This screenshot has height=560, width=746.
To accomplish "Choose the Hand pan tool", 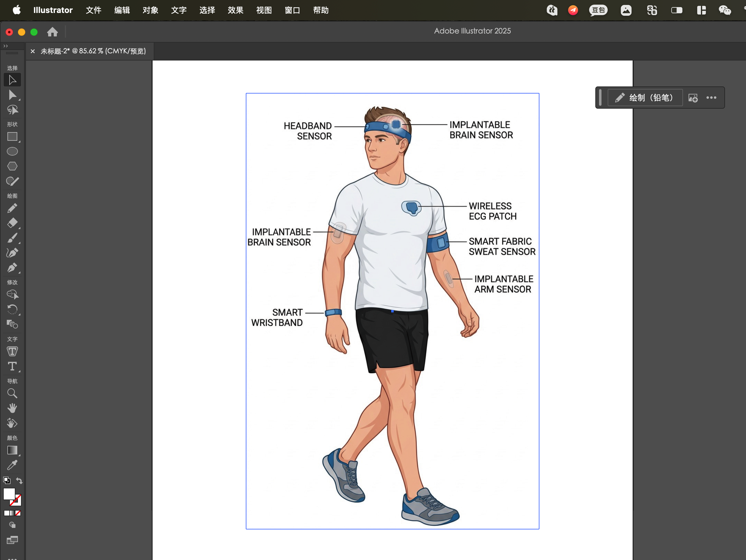I will pyautogui.click(x=12, y=408).
